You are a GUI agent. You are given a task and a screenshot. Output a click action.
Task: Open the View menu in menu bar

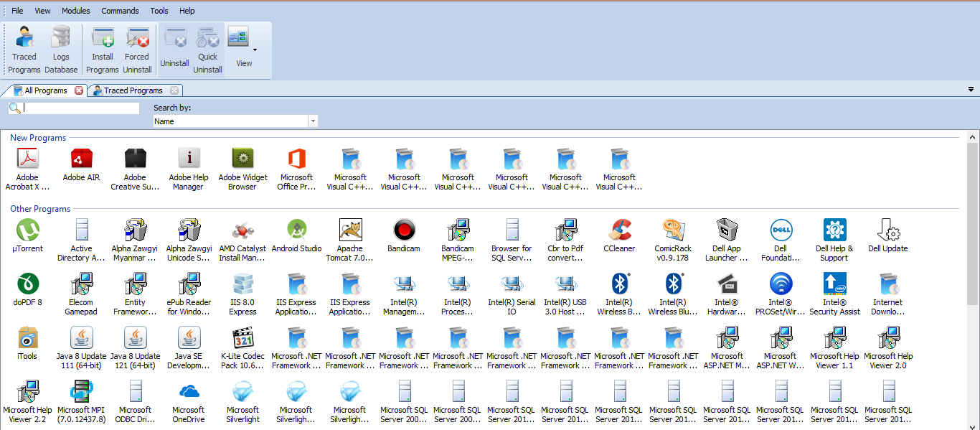42,11
